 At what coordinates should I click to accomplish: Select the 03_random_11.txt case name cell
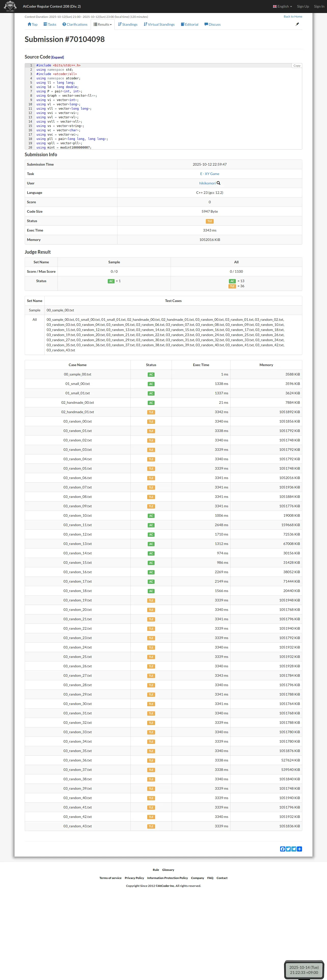78,525
